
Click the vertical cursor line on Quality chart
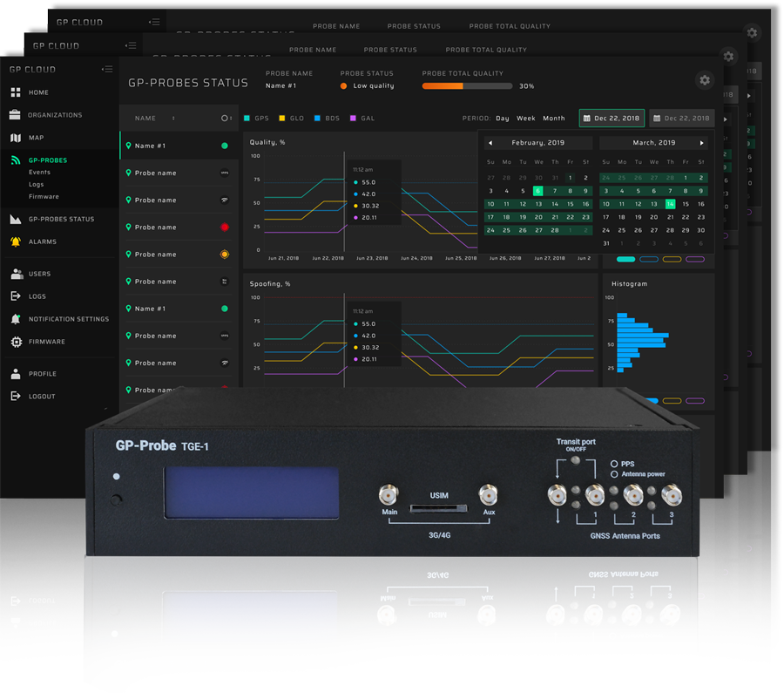tap(344, 201)
